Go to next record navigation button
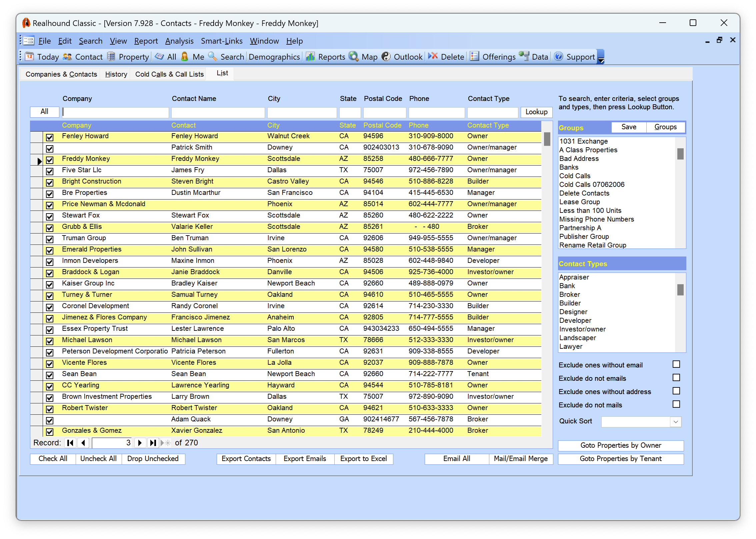 pyautogui.click(x=140, y=443)
